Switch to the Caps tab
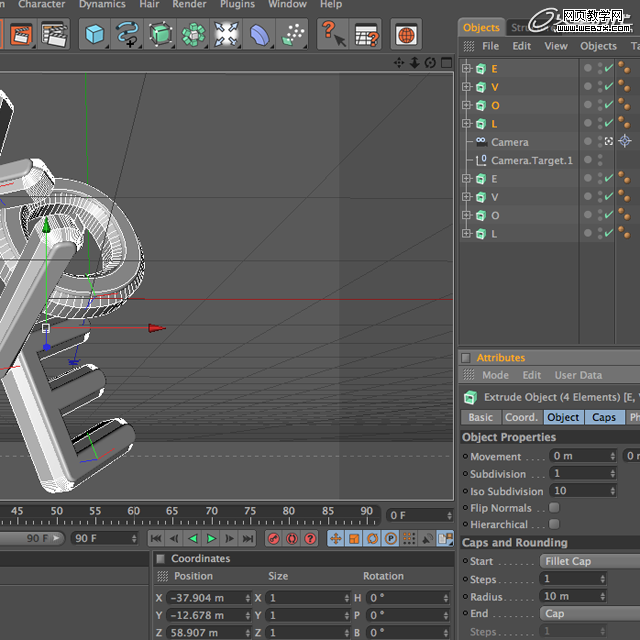This screenshot has height=640, width=640. (604, 417)
